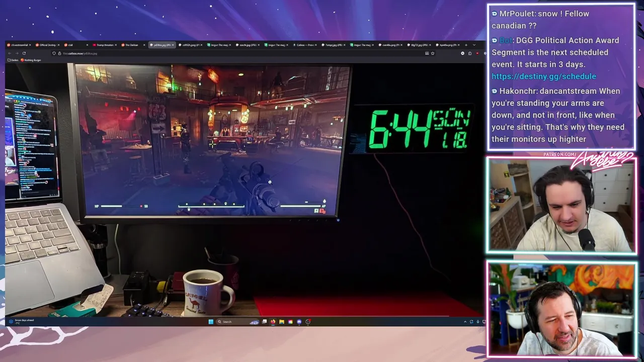Screen dimensions: 644x362
Task: Open the weather widget on the taskbar
Action: pos(21,321)
